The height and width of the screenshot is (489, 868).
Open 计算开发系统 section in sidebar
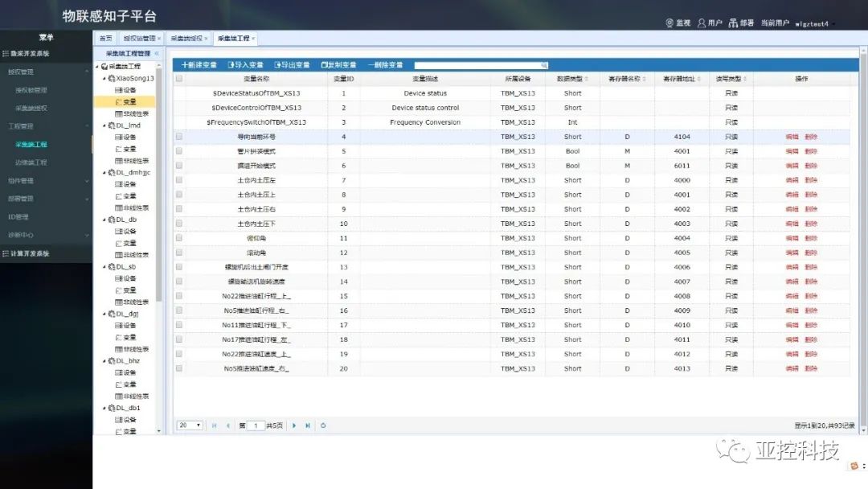(x=46, y=253)
